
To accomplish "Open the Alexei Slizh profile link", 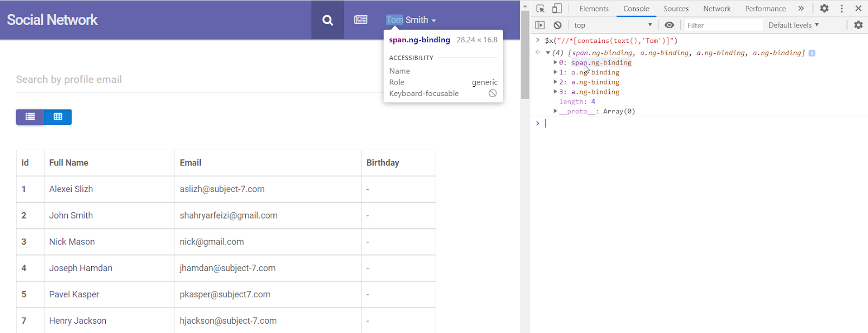I will pos(71,189).
